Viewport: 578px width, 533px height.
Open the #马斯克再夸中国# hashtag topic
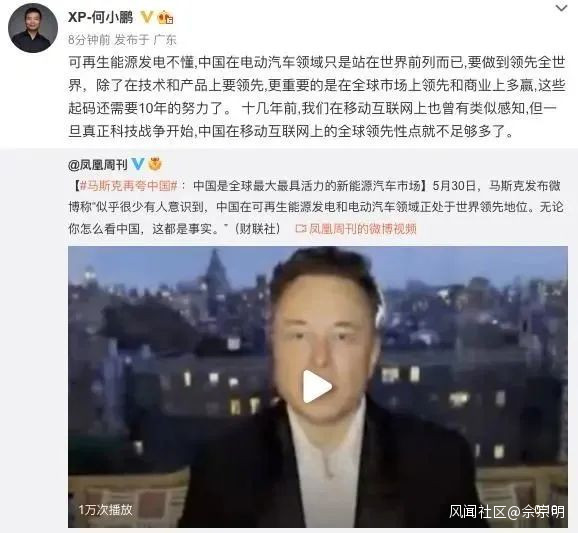click(129, 186)
